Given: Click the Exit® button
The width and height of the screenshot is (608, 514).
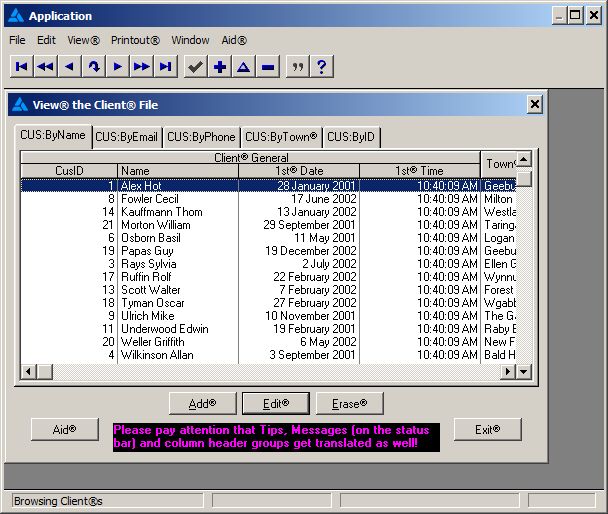Looking at the screenshot, I should (x=487, y=429).
